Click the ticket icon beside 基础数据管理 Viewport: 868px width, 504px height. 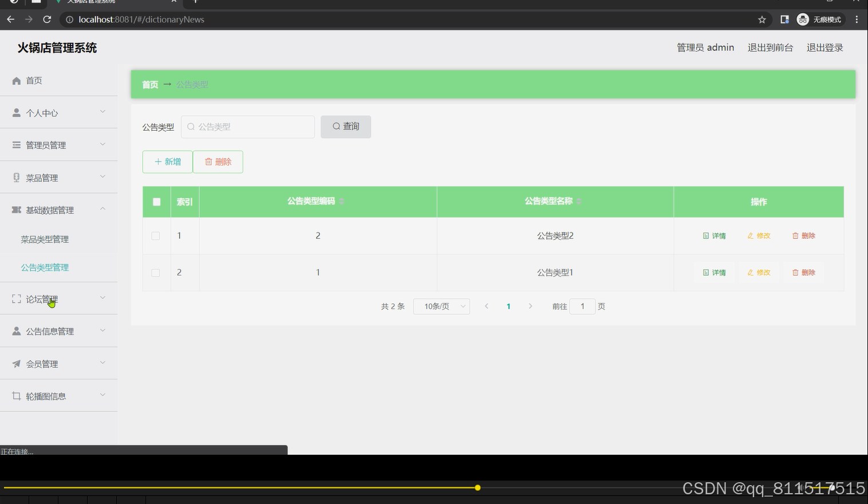(x=17, y=210)
